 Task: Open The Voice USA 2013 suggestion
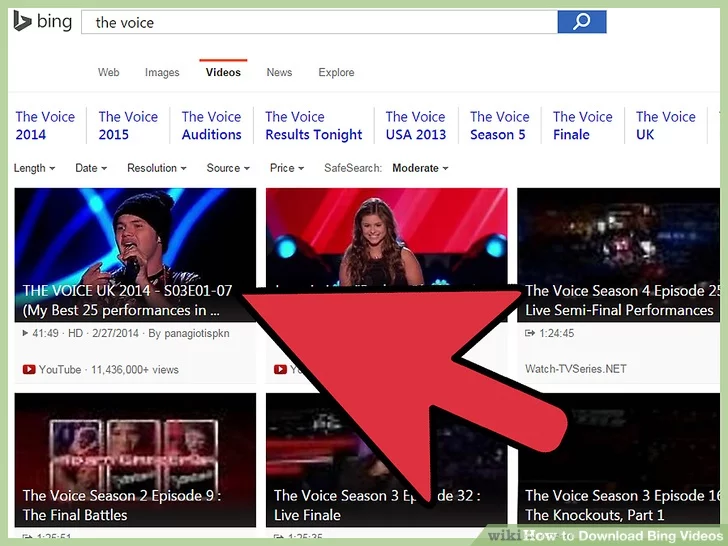click(x=416, y=125)
